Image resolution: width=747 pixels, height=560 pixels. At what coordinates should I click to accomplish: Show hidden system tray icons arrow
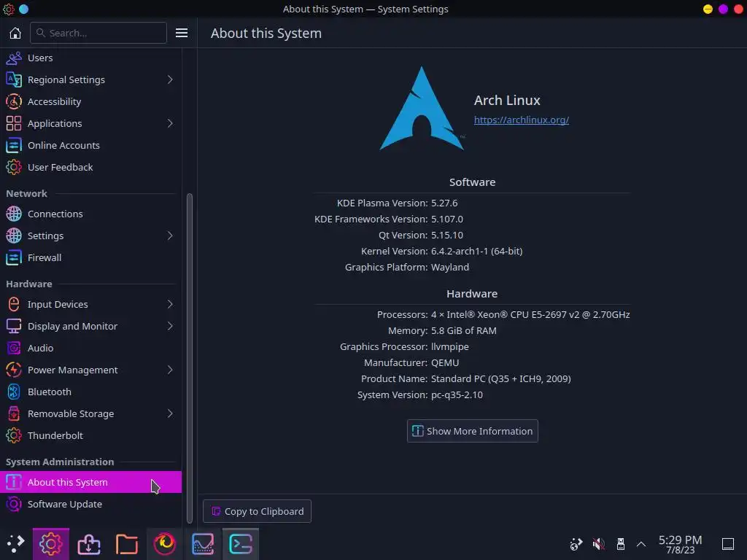coord(641,544)
